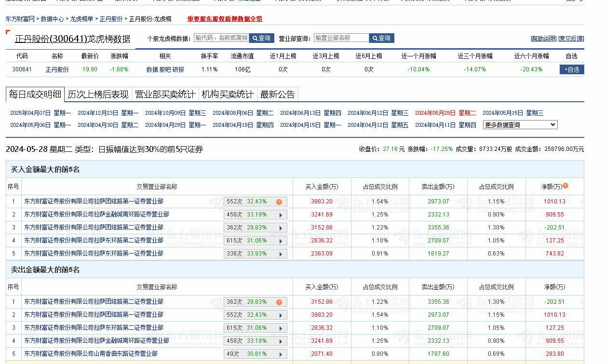This screenshot has height=364, width=605.
Task: Open 营业部买卖统计 tab
Action: point(165,94)
